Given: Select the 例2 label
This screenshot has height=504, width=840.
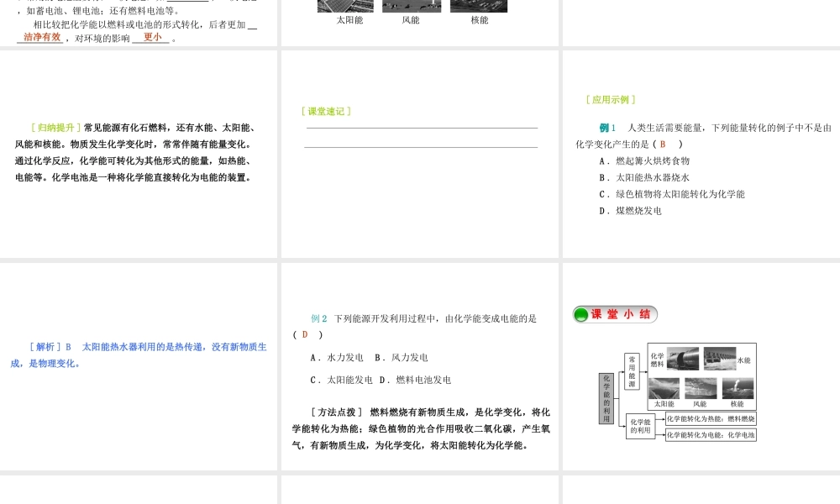Looking at the screenshot, I should [318, 318].
